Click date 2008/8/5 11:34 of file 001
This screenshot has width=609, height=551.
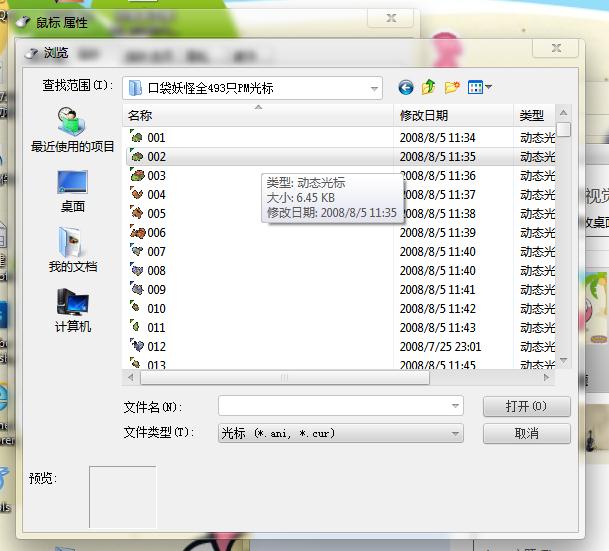tap(437, 138)
